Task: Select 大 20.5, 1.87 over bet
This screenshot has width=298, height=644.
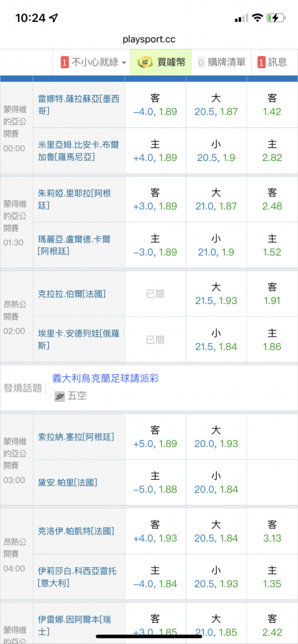Action: tap(216, 105)
